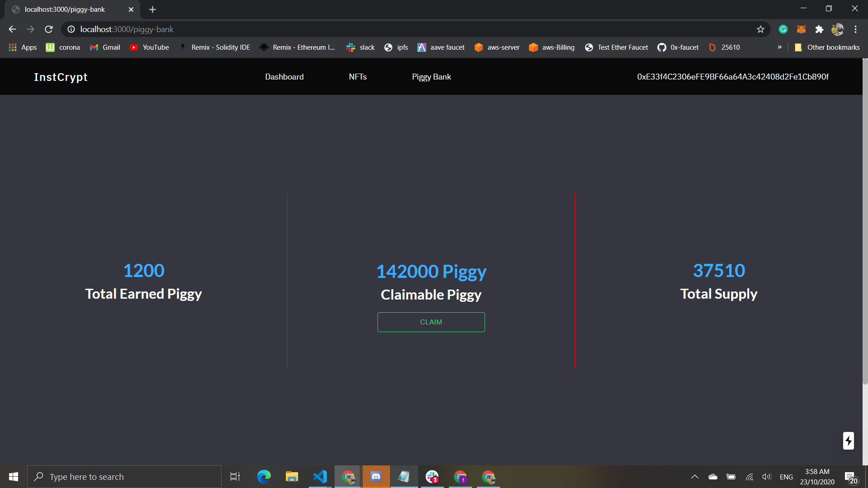Click the 37510 total supply value
The image size is (868, 488).
(719, 271)
